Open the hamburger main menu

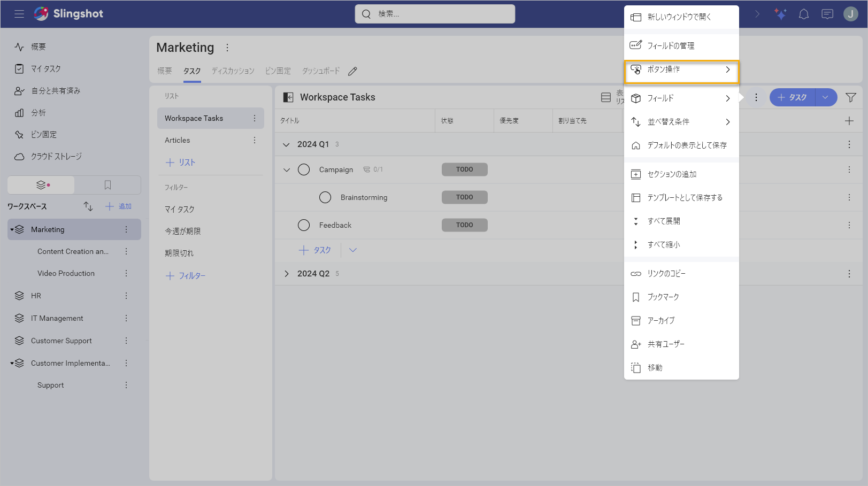pyautogui.click(x=19, y=14)
